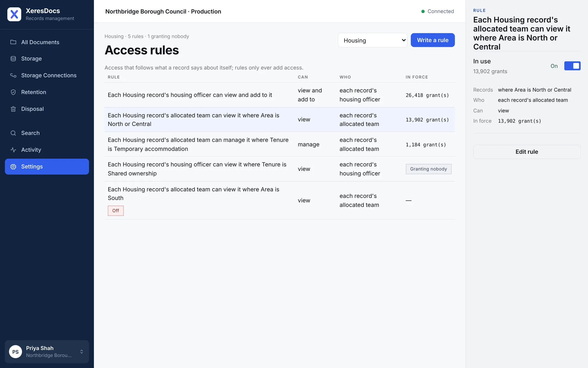Click the Retention shield icon
This screenshot has width=588, height=368.
coord(13,92)
